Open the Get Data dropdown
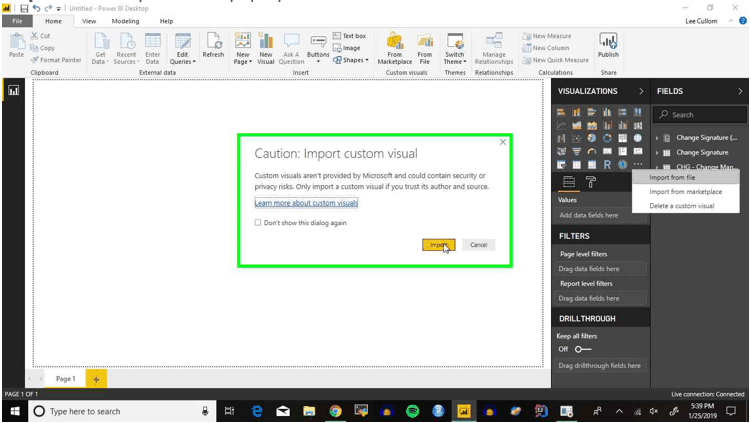 coord(100,48)
